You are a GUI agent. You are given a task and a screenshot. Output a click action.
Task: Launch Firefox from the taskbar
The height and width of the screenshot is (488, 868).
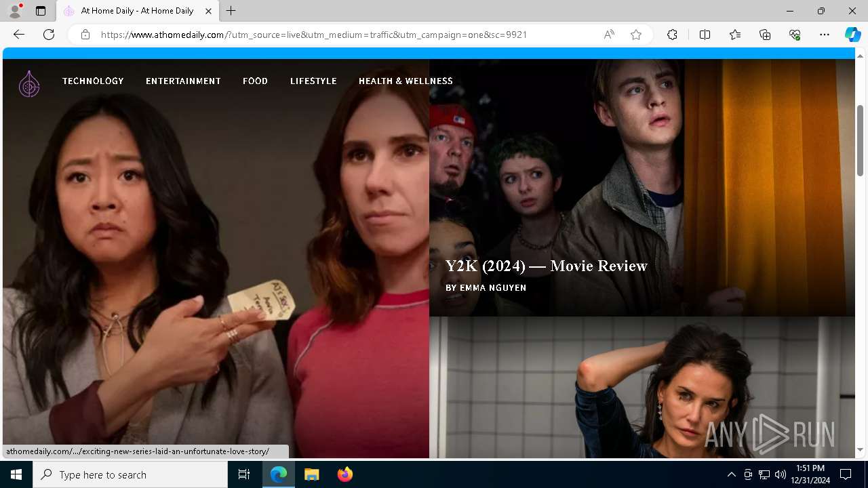344,474
